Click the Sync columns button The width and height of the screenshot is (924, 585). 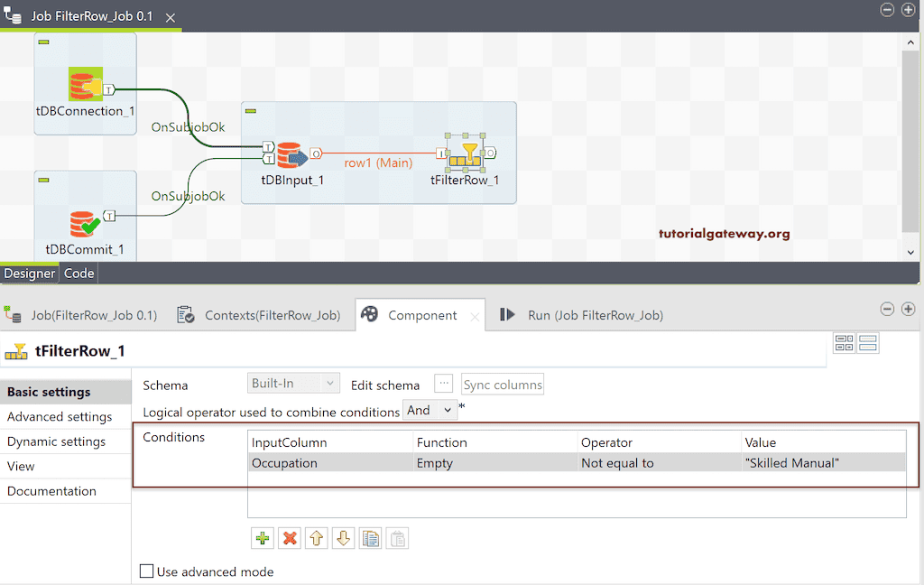[502, 383]
